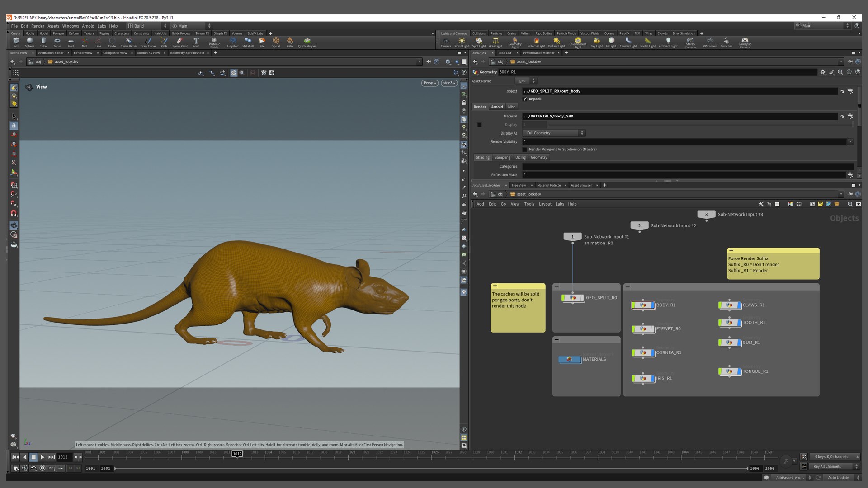The height and width of the screenshot is (488, 868).
Task: Open the Render Visibility dropdown arrow
Action: click(x=850, y=142)
